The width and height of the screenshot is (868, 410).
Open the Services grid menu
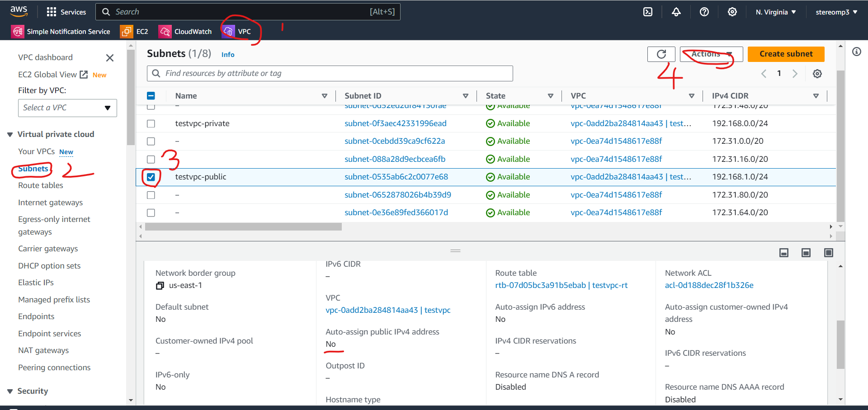[x=66, y=12]
